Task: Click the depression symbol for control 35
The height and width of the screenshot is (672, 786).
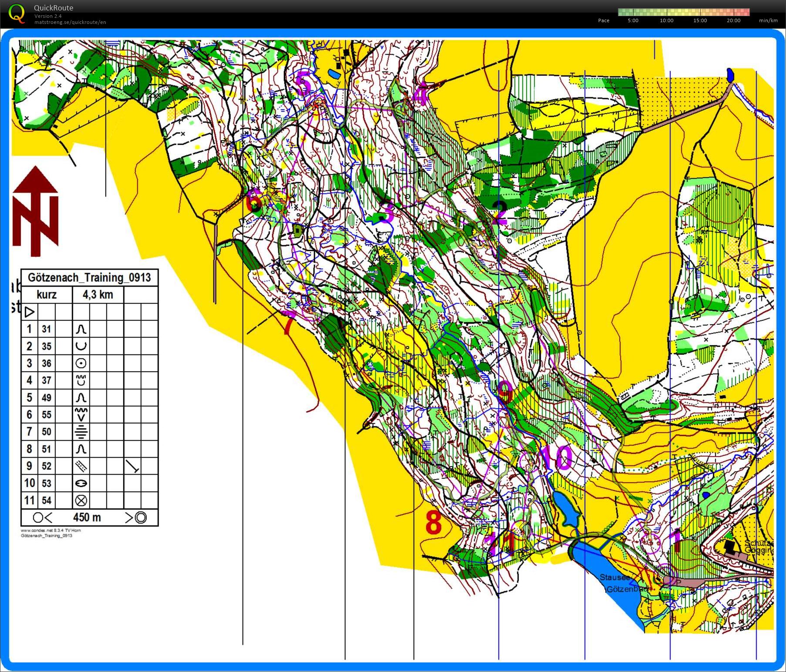Action: [x=81, y=346]
